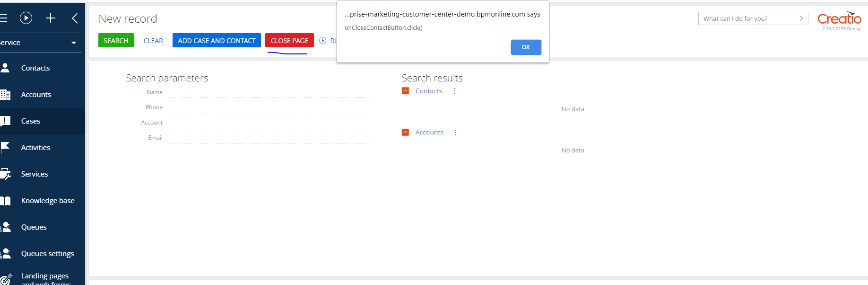Collapse the Contacts results detail
Viewport: 868px width, 285px height.
pos(405,91)
